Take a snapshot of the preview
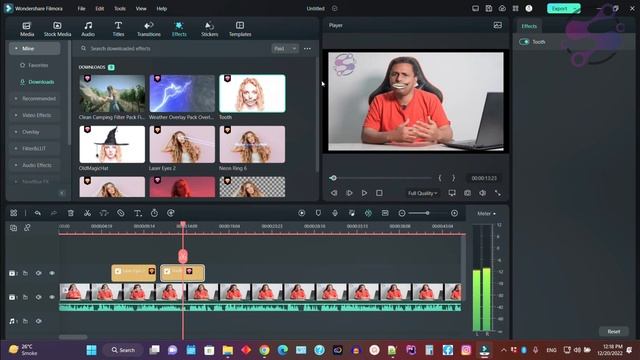 coord(467,193)
